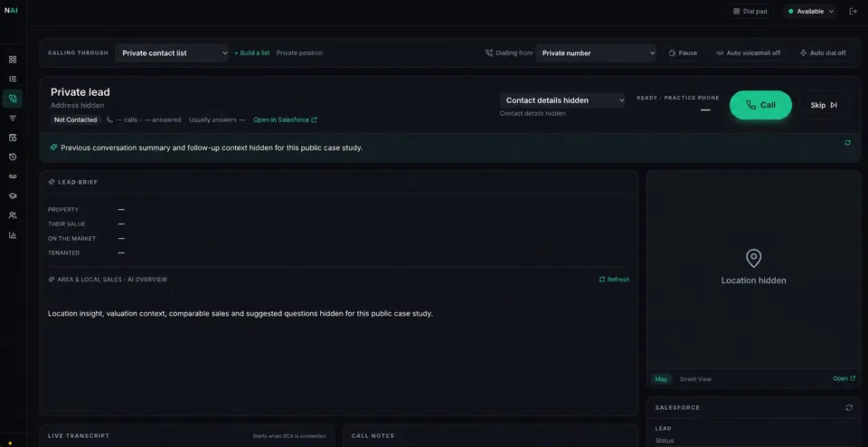The width and height of the screenshot is (868, 447).
Task: Switch to the Map tab
Action: (661, 379)
